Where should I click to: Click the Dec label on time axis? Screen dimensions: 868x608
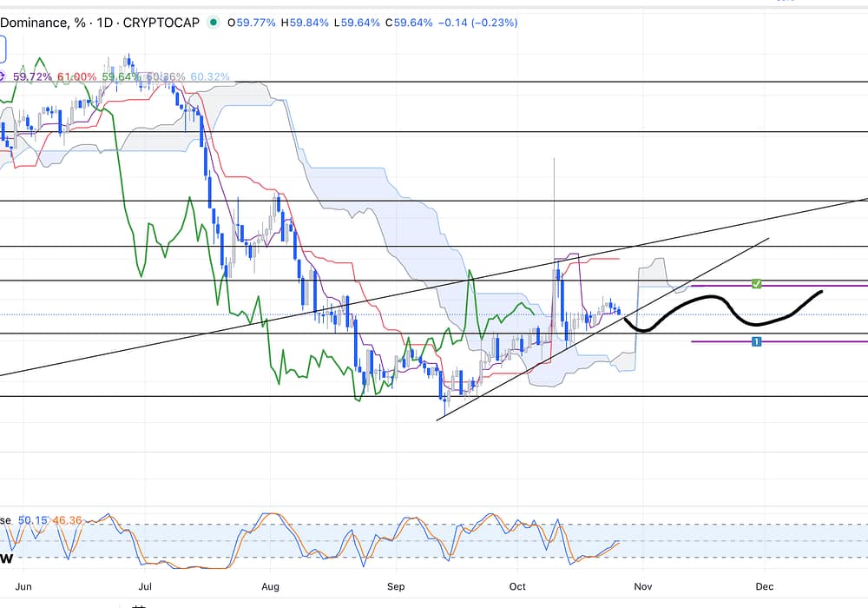pos(764,586)
